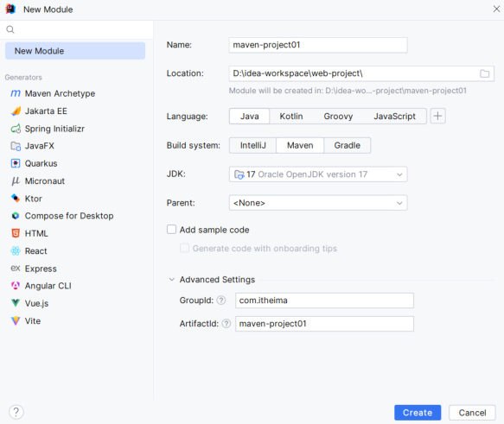The width and height of the screenshot is (504, 424).
Task: Select Java as the language
Action: [x=250, y=117]
